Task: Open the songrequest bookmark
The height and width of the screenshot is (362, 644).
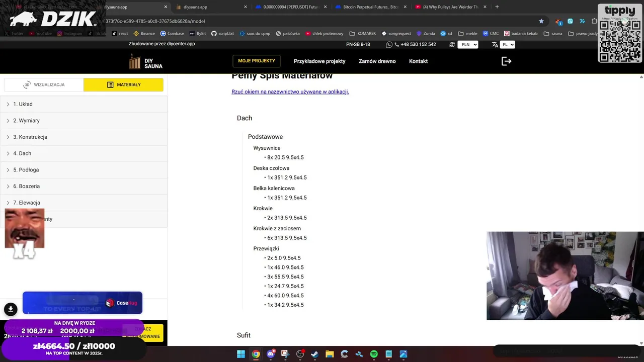Action: (396, 34)
